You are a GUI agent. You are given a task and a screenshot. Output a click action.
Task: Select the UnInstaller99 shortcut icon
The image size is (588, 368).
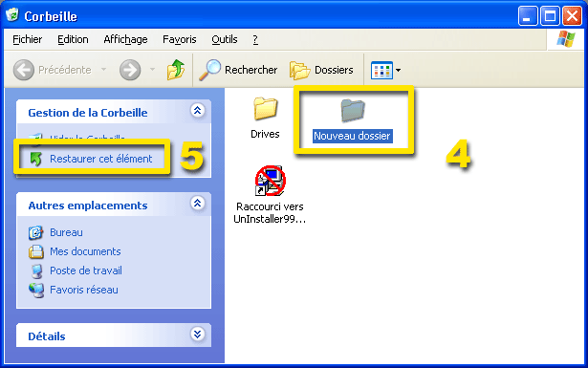click(x=270, y=181)
